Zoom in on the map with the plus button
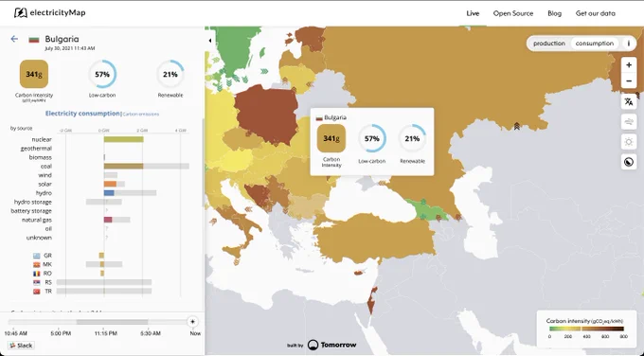Viewport: 644px width, 356px height. [629, 65]
